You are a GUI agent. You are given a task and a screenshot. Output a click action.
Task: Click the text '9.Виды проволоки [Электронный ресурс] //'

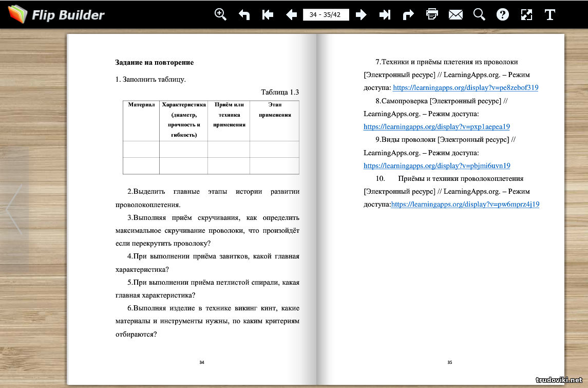[x=446, y=140]
